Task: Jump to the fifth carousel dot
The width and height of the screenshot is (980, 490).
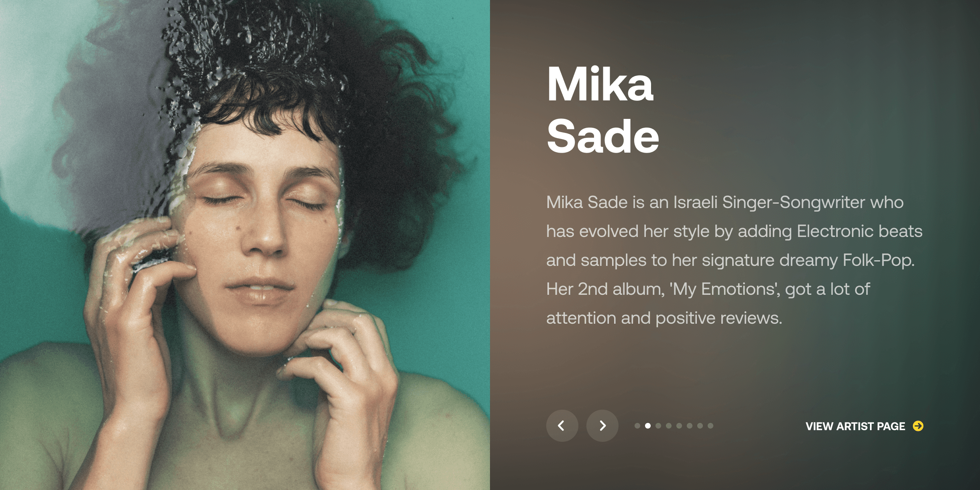Action: 679,426
